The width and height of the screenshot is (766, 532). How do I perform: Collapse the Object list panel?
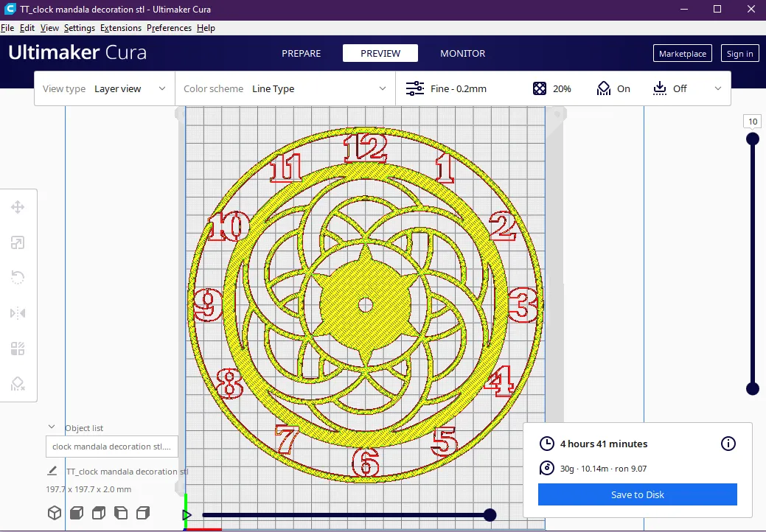(52, 426)
